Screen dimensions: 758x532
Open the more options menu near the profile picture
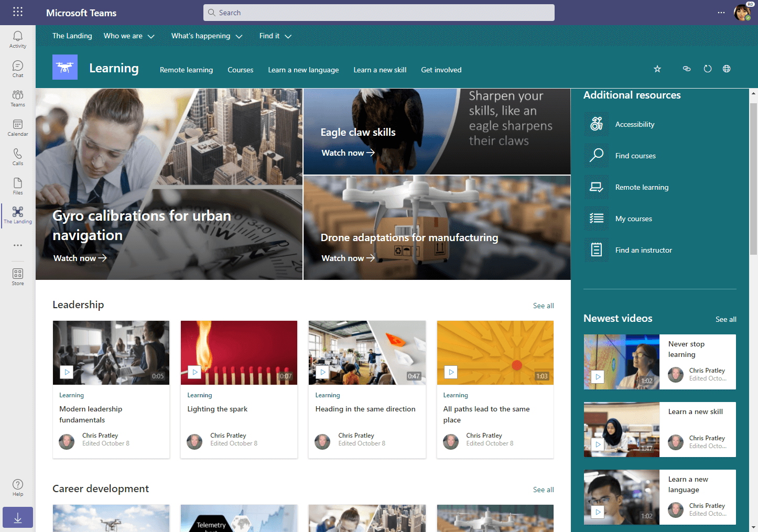pos(721,13)
